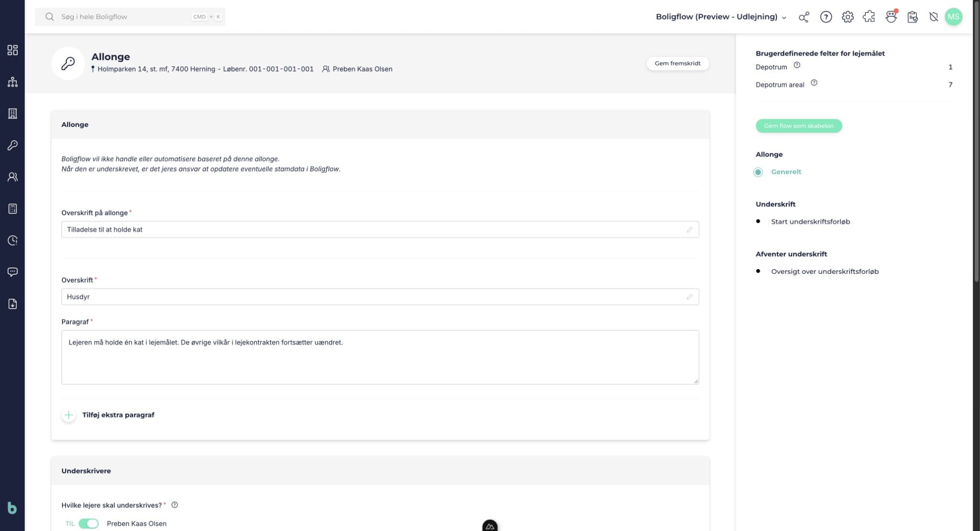Select the Generelt step radio
The height and width of the screenshot is (531, 980).
[758, 172]
